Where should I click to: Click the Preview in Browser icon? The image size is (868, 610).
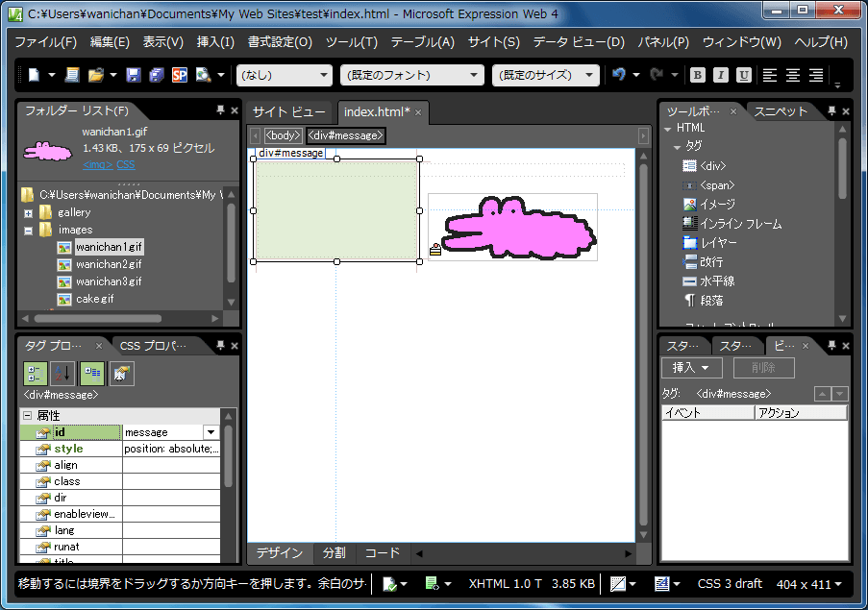point(203,75)
